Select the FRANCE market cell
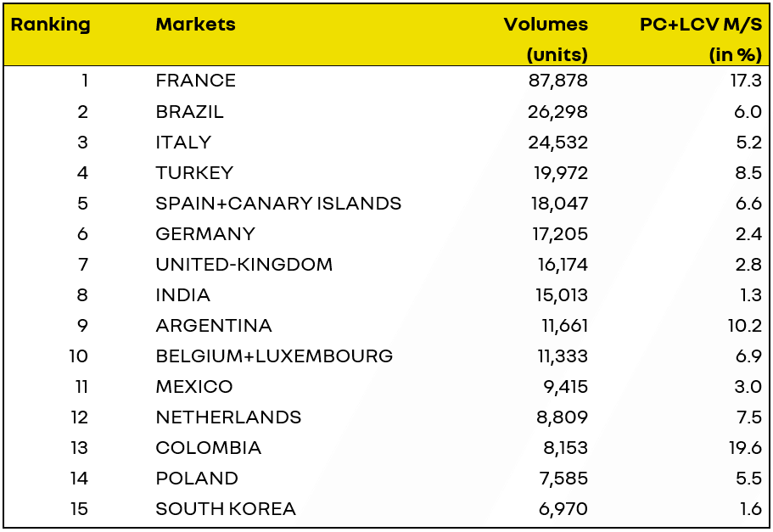Viewport: 773px width, 532px height. tap(196, 81)
